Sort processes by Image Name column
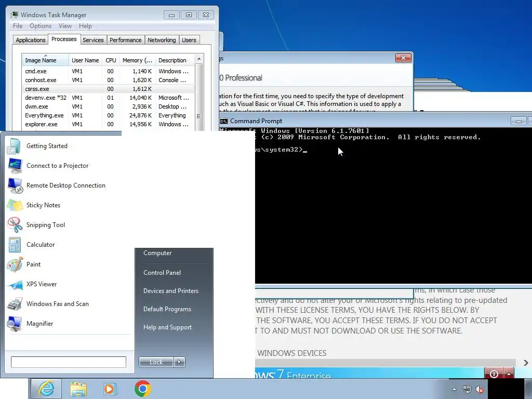 point(45,60)
